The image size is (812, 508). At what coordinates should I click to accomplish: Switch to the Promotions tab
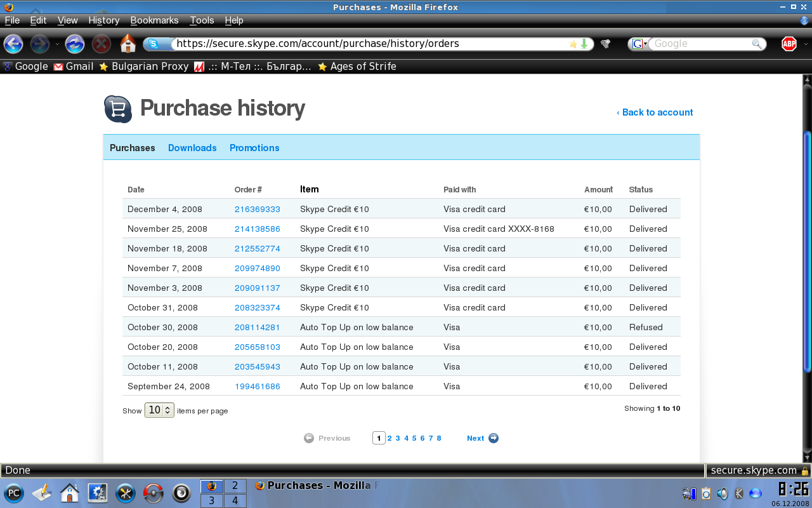(254, 148)
